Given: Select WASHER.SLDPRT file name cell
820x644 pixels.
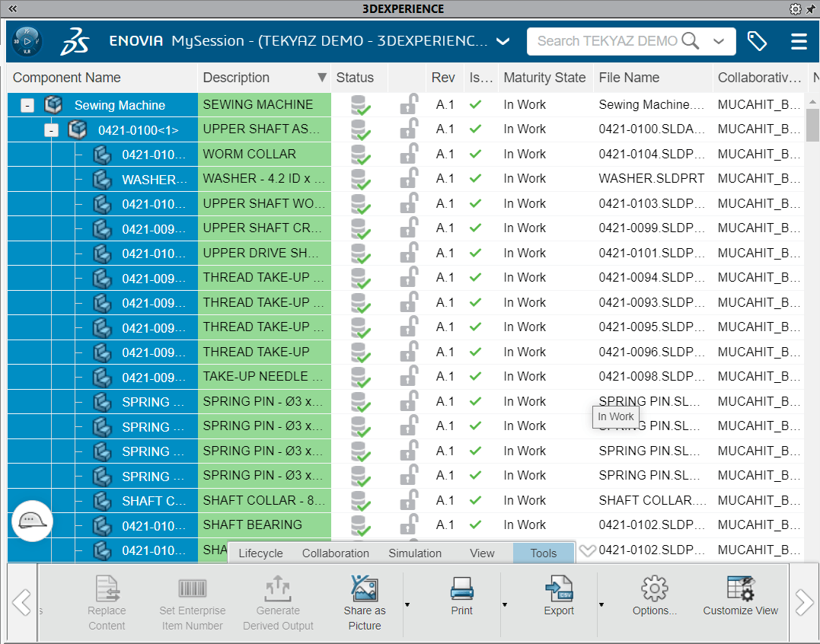Looking at the screenshot, I should pos(652,178).
